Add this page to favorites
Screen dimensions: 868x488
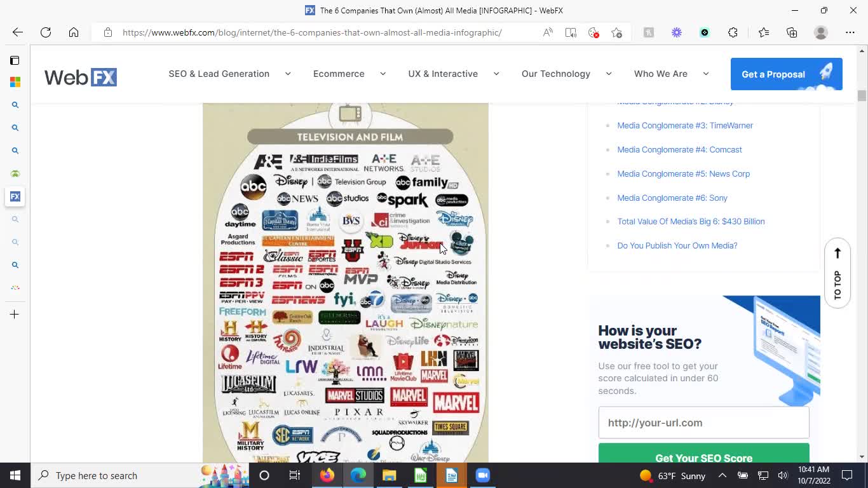(x=616, y=32)
